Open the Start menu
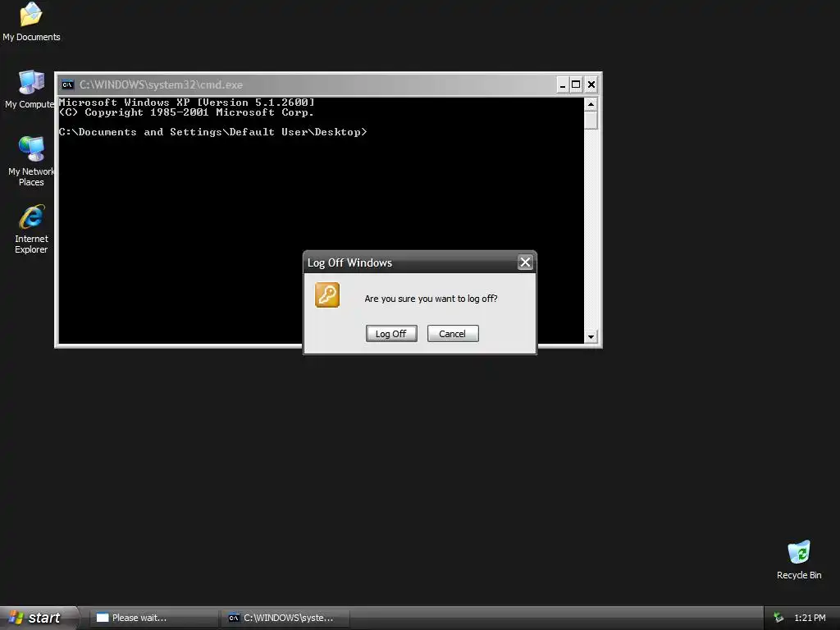This screenshot has height=630, width=840. coord(39,618)
